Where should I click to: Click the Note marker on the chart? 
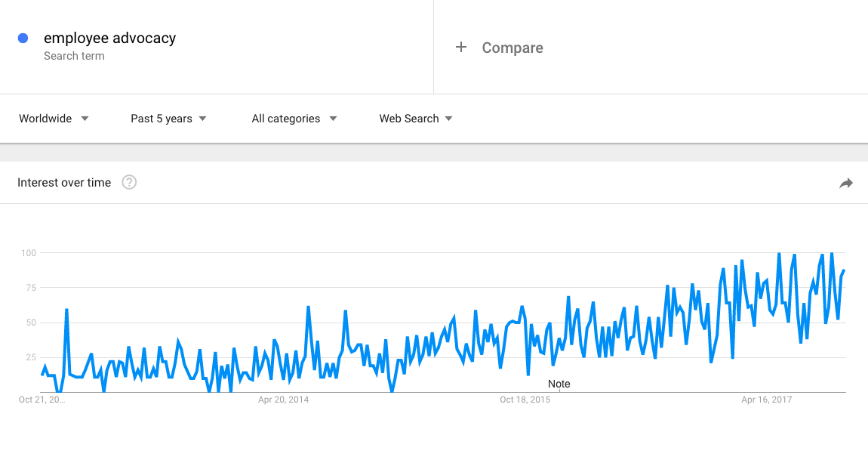pos(559,384)
